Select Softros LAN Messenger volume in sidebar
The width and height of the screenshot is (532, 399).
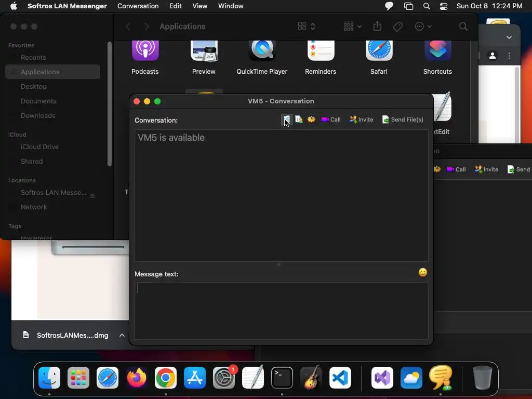pos(52,192)
